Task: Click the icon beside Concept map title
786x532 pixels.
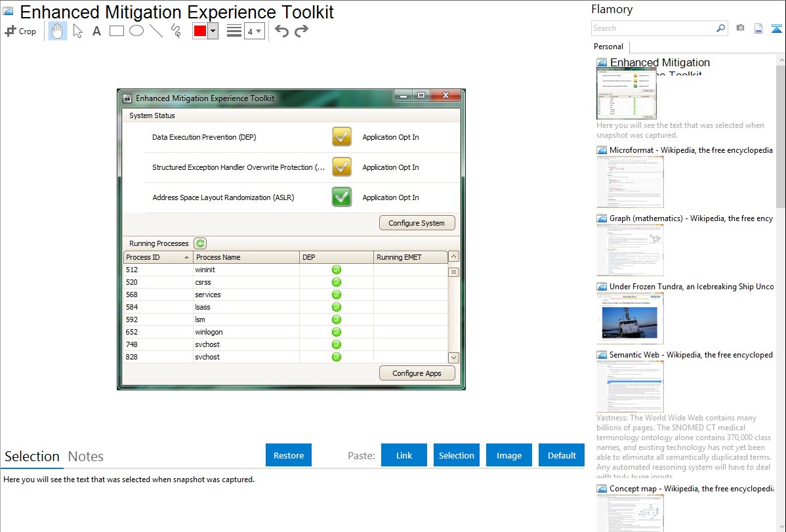Action: [x=602, y=489]
